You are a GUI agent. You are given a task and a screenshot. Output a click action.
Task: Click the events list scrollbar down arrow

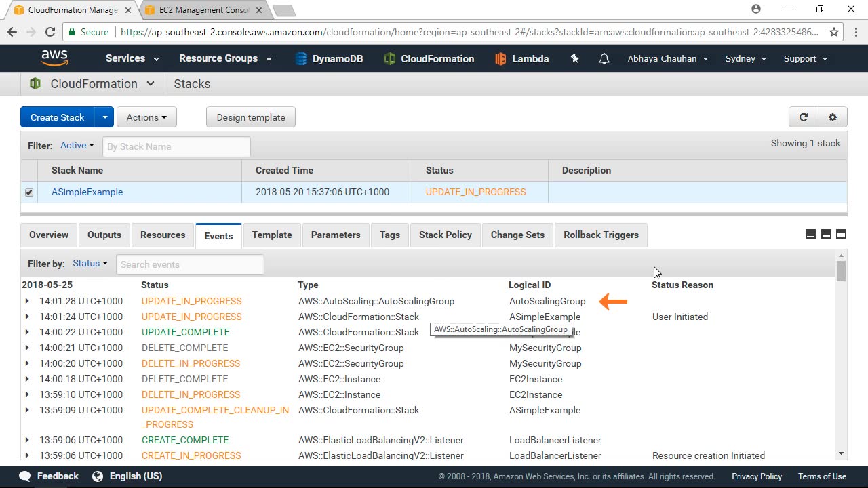(841, 453)
